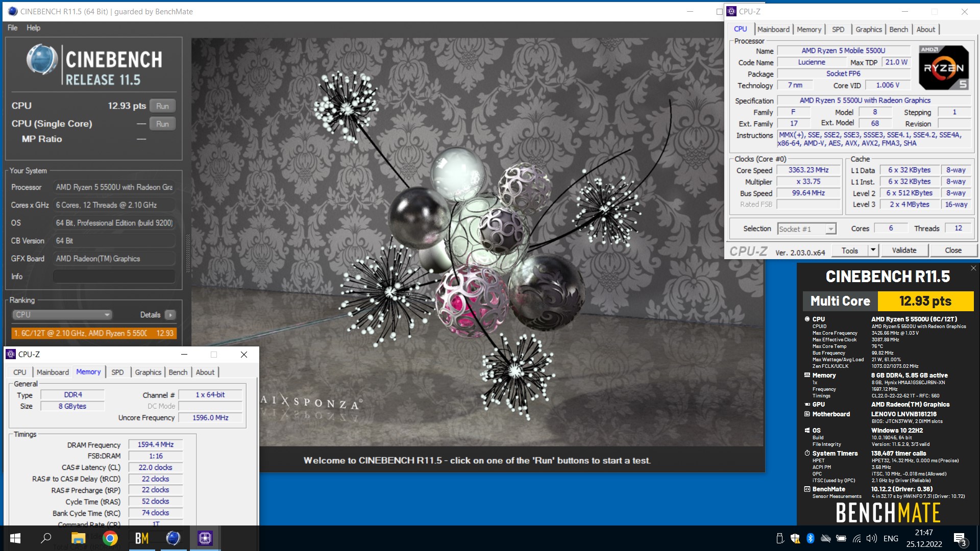This screenshot has height=551, width=980.
Task: Switch to Memory tab in top CPU-Z window
Action: 809,30
